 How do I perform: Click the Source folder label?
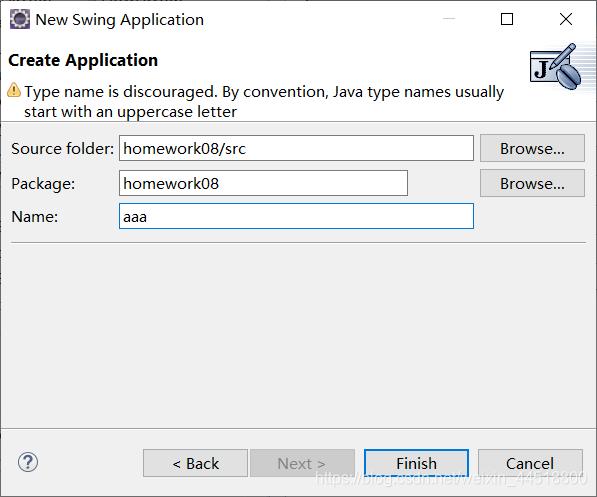[x=62, y=149]
